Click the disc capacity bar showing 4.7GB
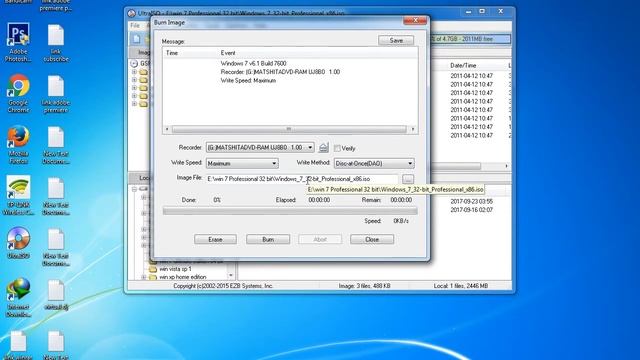The image size is (640, 360). point(471,39)
